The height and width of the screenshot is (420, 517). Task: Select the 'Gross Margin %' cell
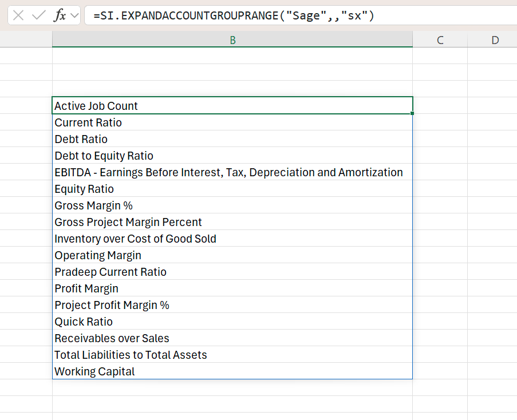click(x=232, y=205)
